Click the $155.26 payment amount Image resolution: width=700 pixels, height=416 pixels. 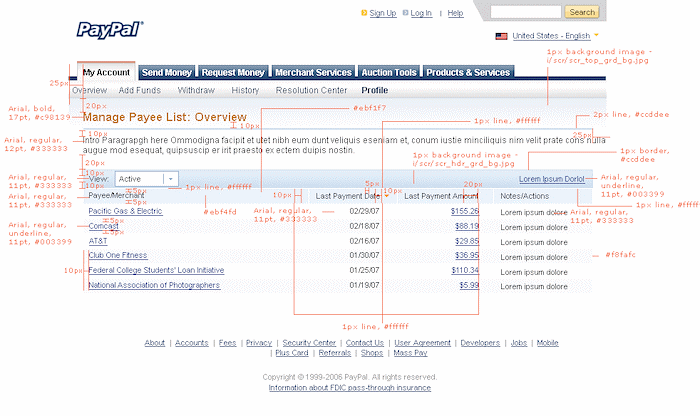coord(465,211)
